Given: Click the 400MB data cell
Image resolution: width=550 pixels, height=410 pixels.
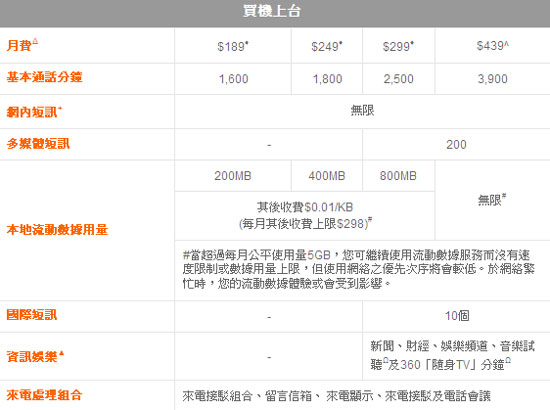Looking at the screenshot, I should point(327,176).
